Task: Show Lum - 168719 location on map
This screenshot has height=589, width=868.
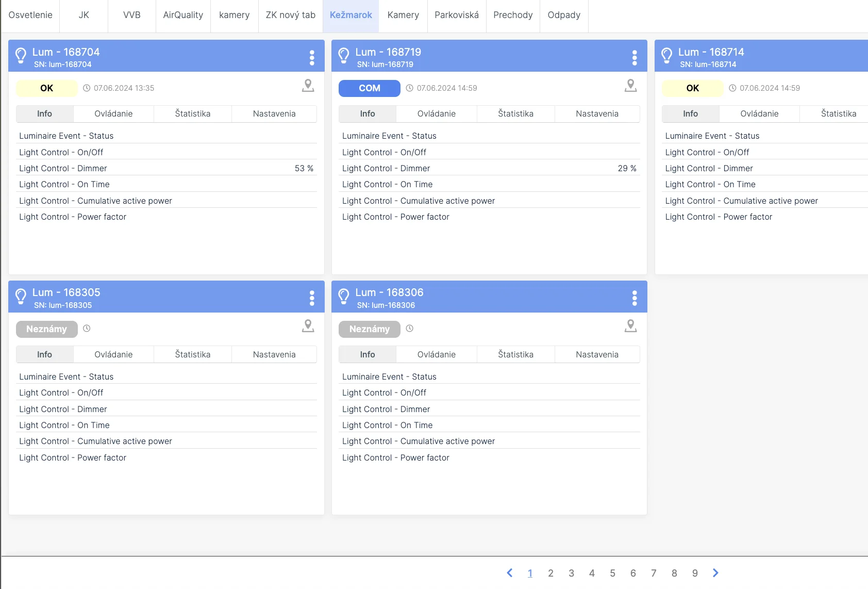Action: 630,86
